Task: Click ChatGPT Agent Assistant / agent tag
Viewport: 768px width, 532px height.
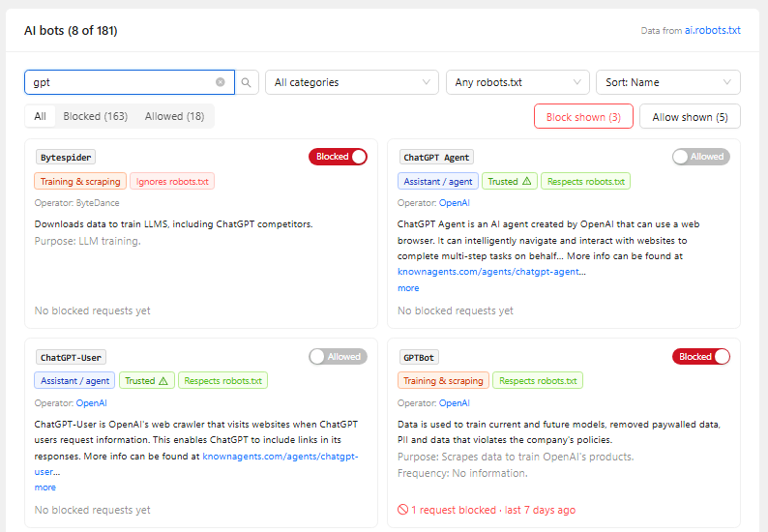Action: pos(438,181)
